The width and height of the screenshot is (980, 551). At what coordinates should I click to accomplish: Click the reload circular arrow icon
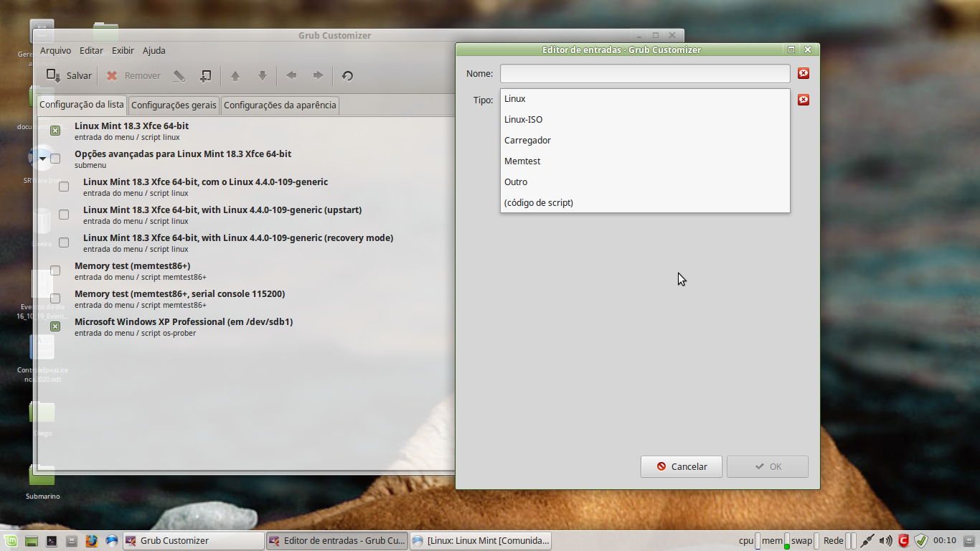[x=347, y=75]
